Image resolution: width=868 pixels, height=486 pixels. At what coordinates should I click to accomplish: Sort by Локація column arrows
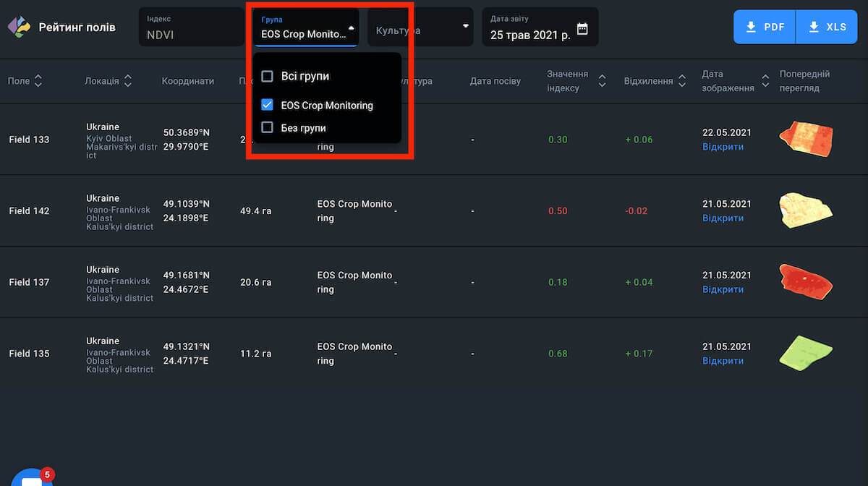128,81
